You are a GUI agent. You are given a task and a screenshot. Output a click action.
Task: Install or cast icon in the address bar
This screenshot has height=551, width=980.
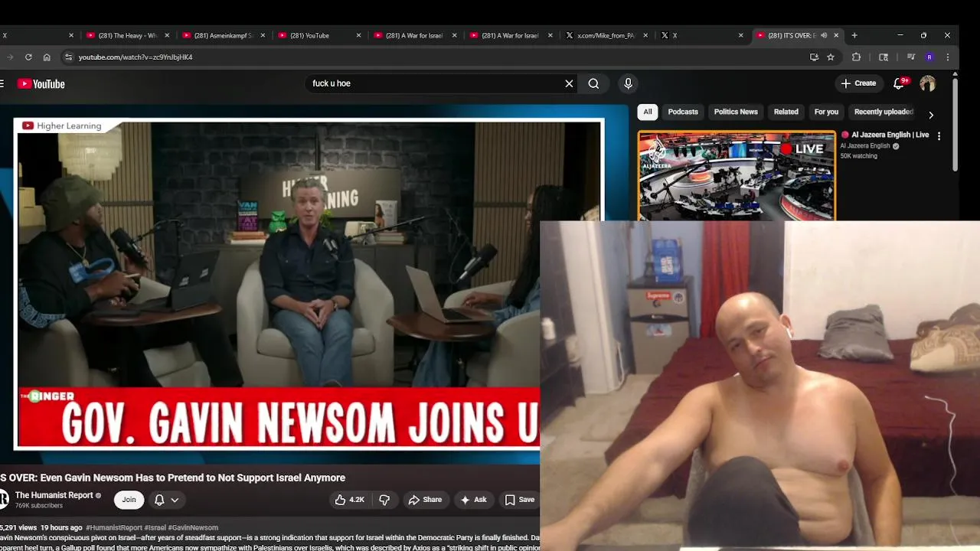click(x=813, y=57)
